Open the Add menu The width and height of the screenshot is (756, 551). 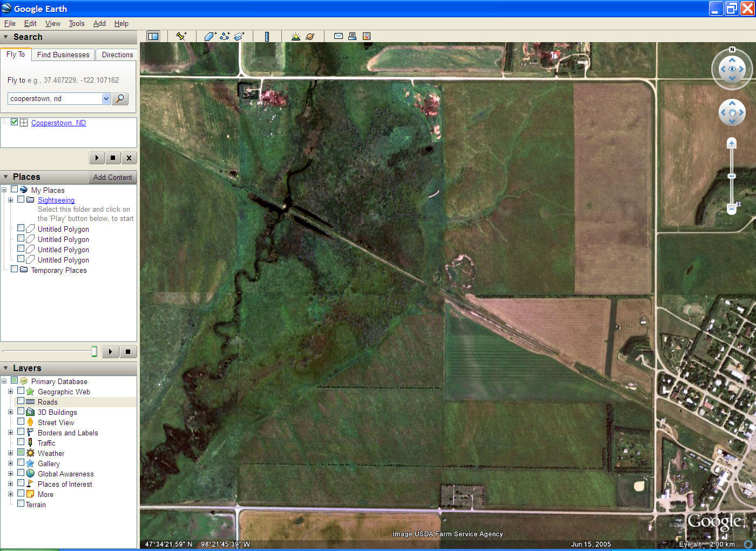click(x=99, y=23)
